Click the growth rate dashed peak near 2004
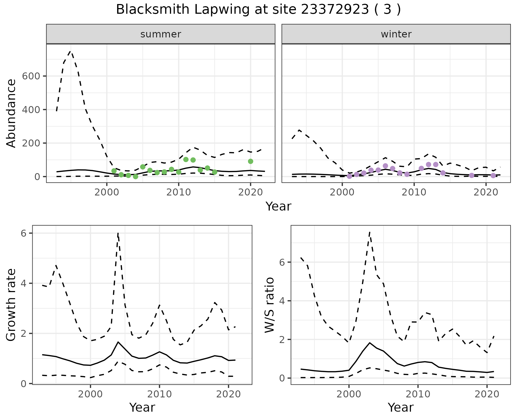 (x=118, y=234)
